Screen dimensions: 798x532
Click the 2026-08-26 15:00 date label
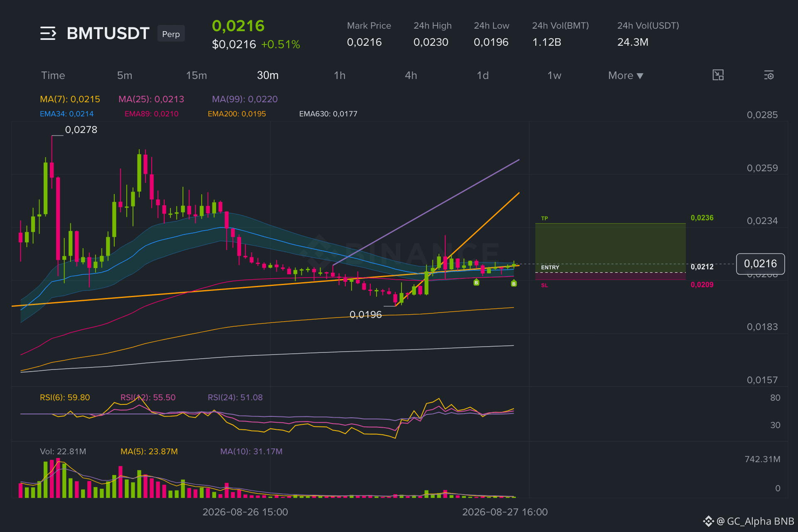tap(245, 512)
